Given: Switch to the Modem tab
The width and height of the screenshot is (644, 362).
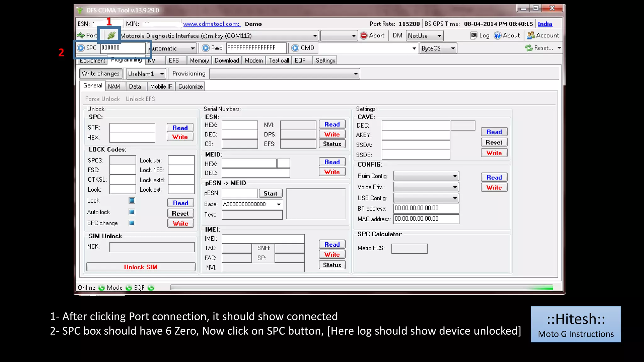Looking at the screenshot, I should click(x=254, y=60).
